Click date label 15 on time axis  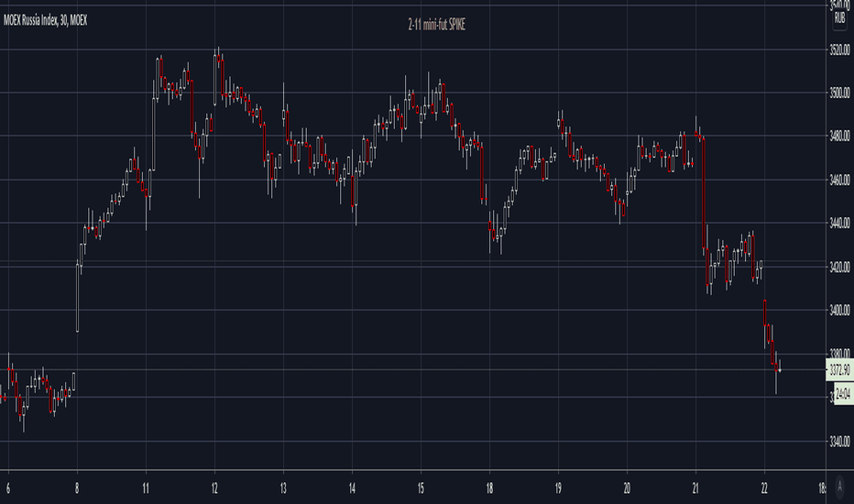click(421, 488)
